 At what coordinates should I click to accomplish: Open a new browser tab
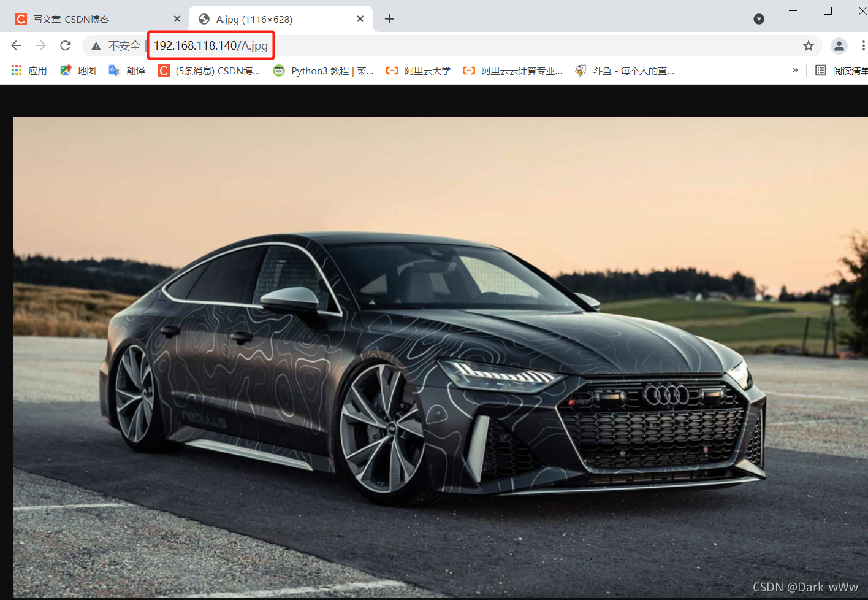point(389,19)
